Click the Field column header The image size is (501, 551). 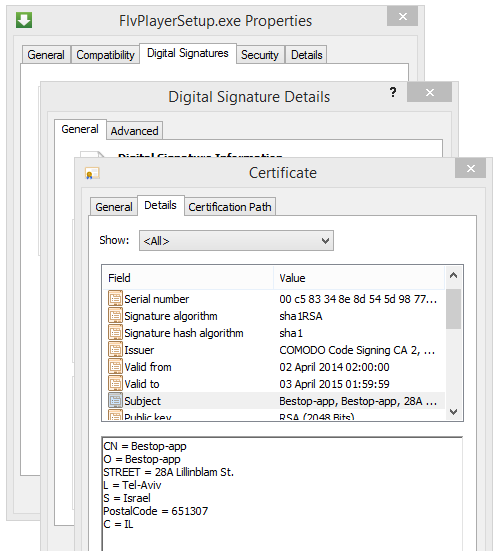pos(188,278)
